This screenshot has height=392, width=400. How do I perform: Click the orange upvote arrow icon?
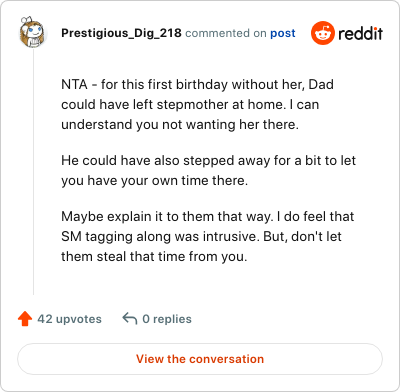click(x=25, y=319)
